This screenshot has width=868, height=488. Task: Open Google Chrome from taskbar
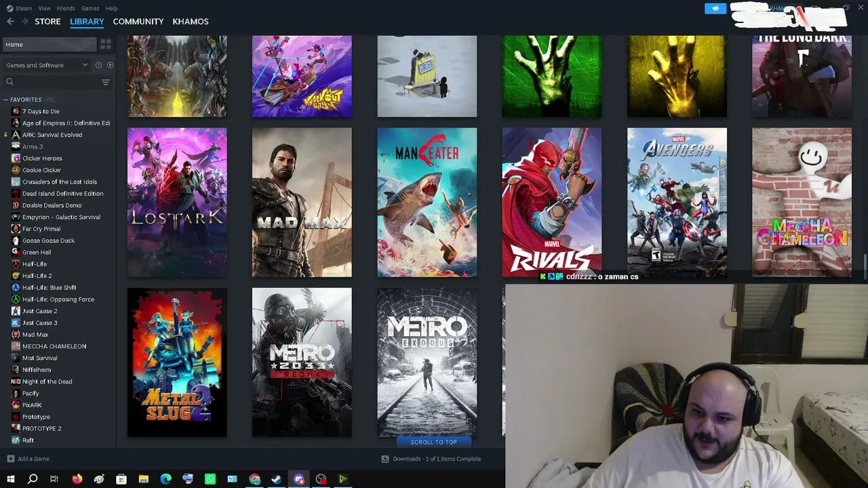coord(254,479)
